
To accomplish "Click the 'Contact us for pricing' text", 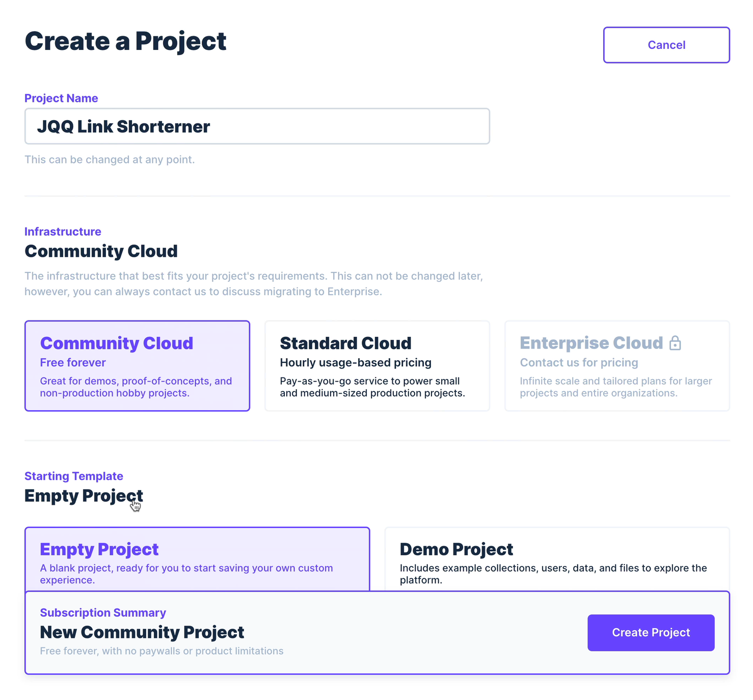I will (579, 363).
